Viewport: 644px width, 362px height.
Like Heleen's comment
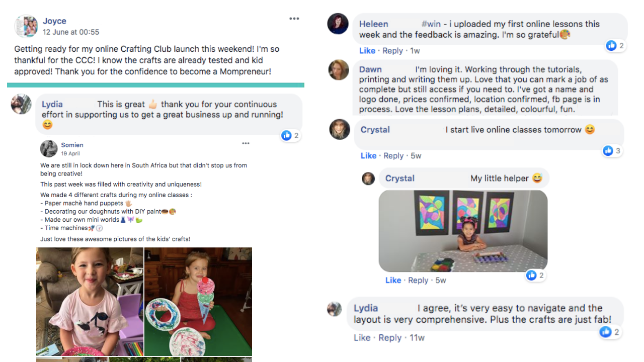(367, 51)
